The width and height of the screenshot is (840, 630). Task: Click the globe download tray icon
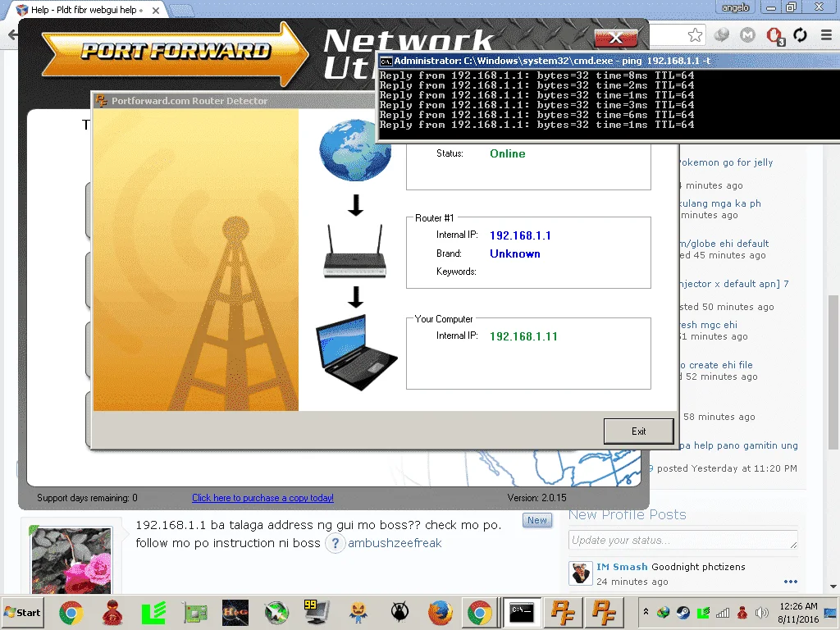[x=664, y=612]
